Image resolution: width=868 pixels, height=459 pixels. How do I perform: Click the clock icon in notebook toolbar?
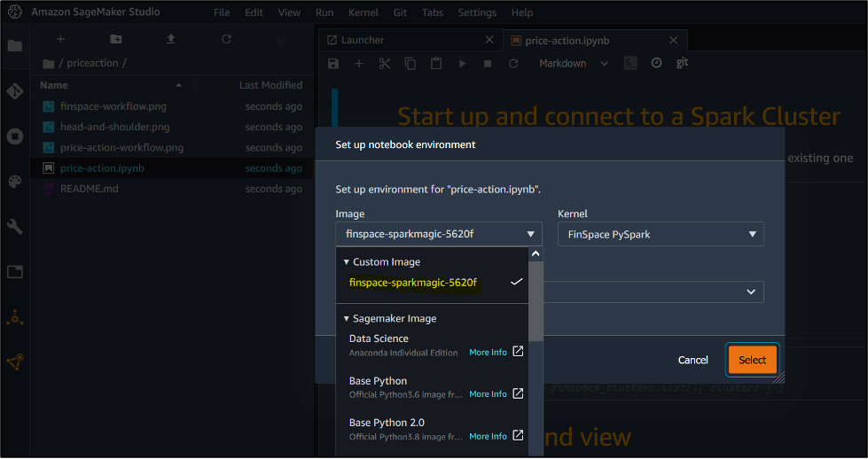coord(656,63)
